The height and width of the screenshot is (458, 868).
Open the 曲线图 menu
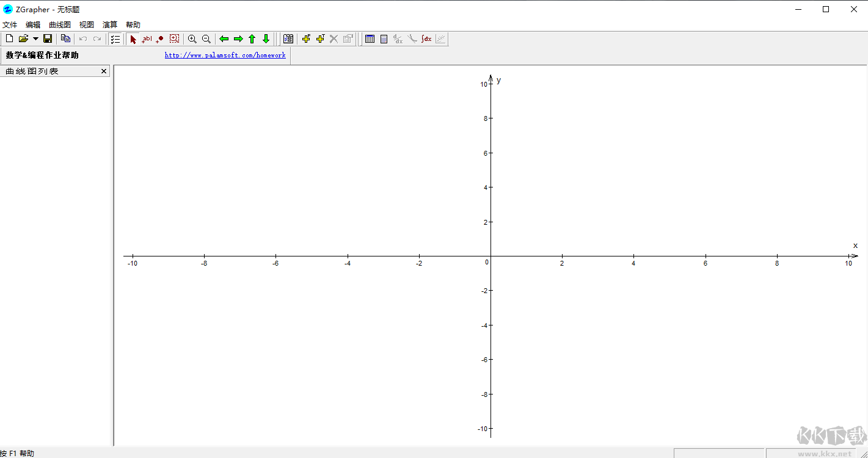[60, 25]
